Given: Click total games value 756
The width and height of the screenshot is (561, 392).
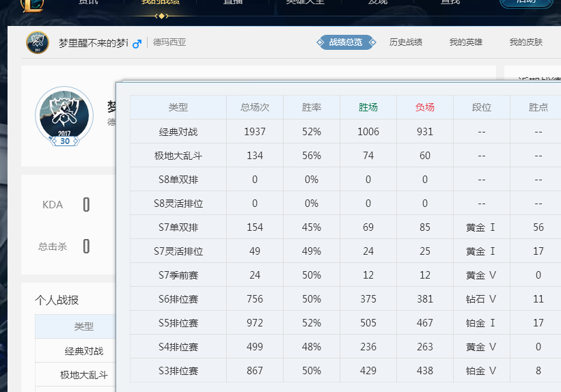Looking at the screenshot, I should (255, 299).
